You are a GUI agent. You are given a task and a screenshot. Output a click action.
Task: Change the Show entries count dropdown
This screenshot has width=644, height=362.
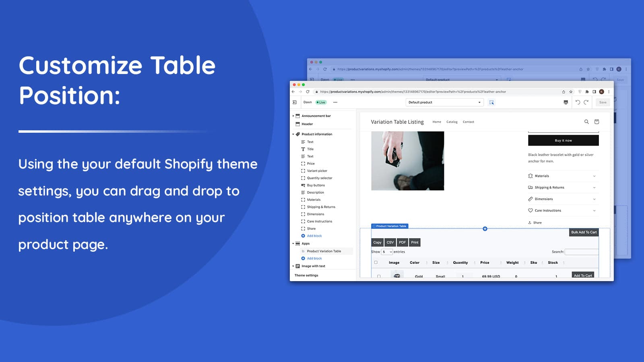(x=387, y=252)
